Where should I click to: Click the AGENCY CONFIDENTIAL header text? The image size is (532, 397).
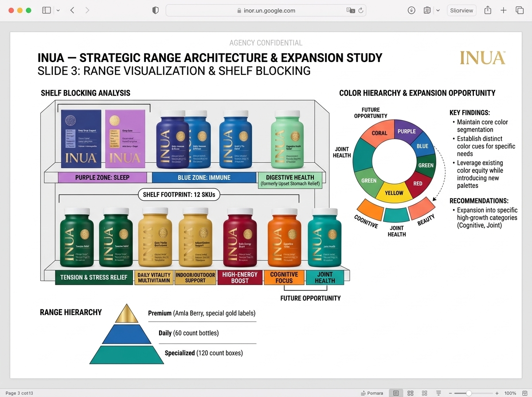pyautogui.click(x=266, y=43)
